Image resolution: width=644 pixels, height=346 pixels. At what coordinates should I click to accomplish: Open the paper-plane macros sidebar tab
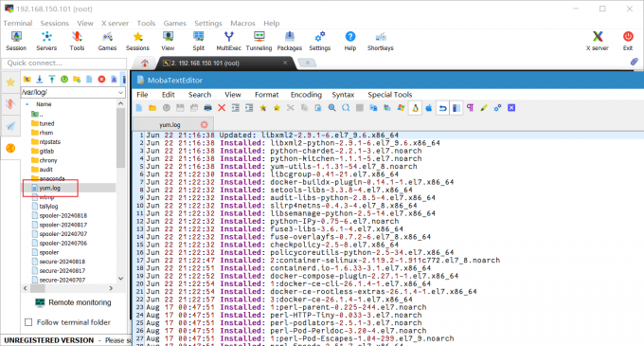point(10,126)
